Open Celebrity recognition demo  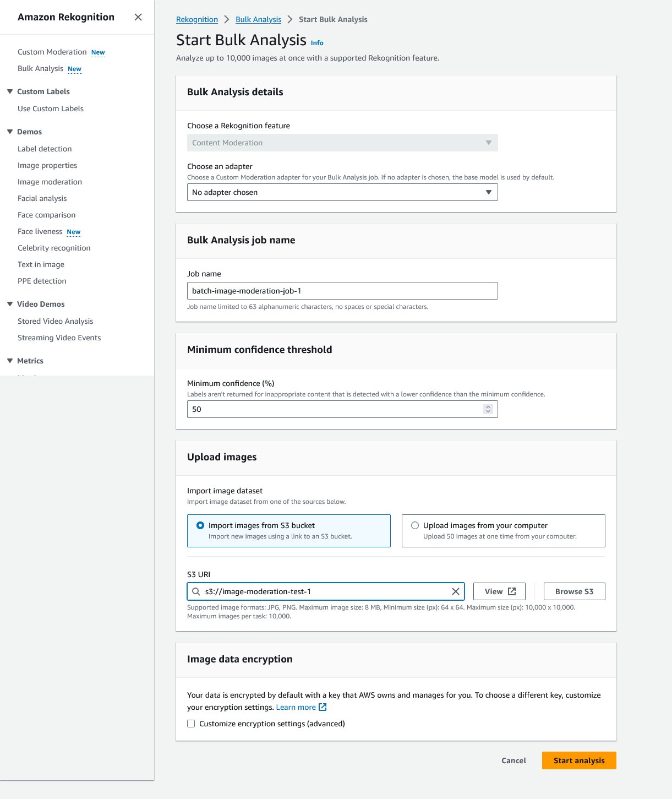(x=54, y=248)
